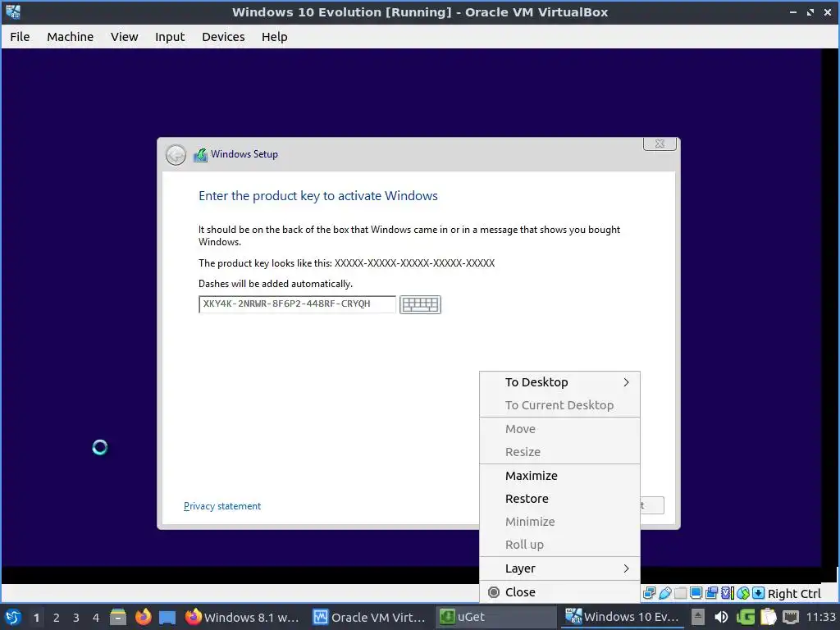Click the back arrow in Windows Setup
This screenshot has height=630, width=840.
pyautogui.click(x=176, y=155)
